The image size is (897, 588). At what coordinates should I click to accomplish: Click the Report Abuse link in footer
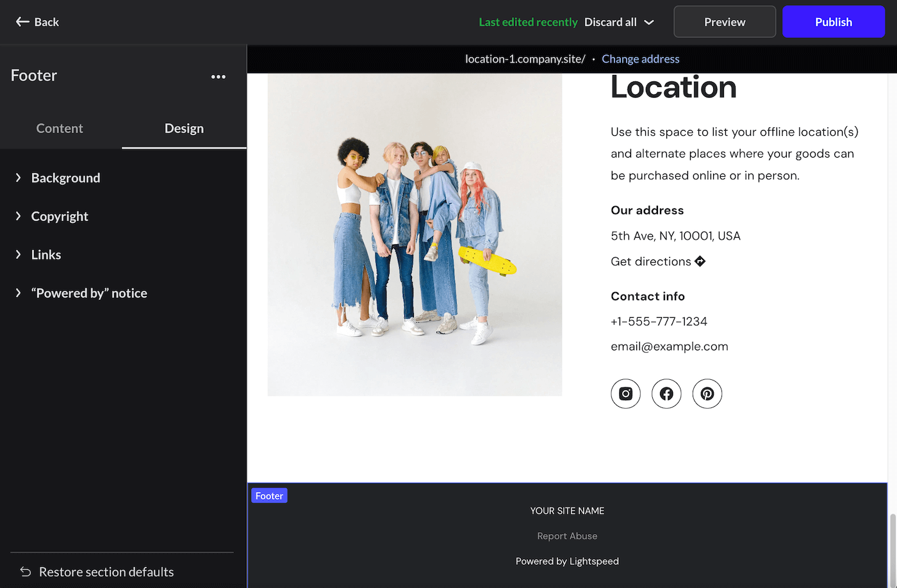[567, 535]
